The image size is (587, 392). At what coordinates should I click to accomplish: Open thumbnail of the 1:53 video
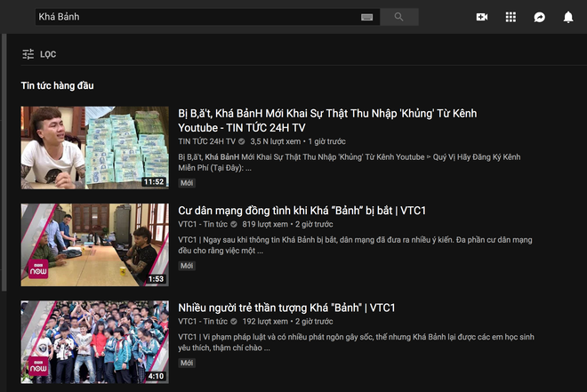pyautogui.click(x=94, y=244)
